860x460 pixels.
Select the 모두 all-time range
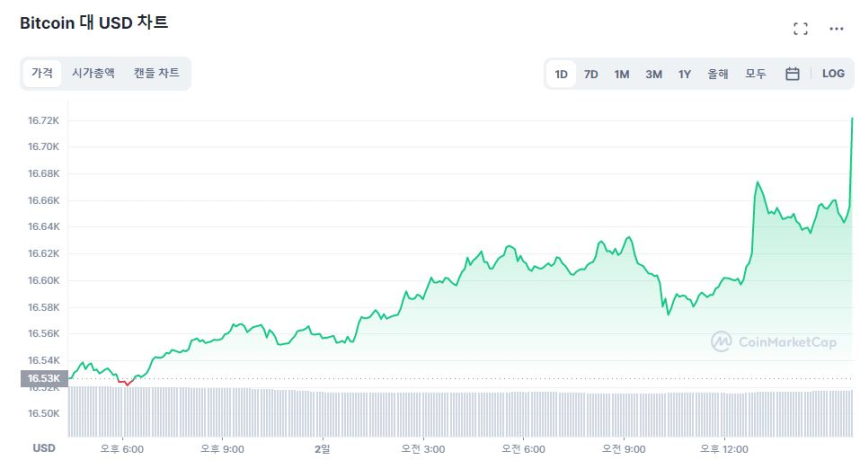(755, 74)
